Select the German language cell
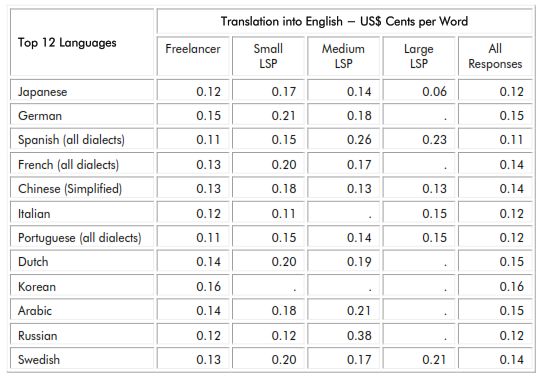Image resolution: width=543 pixels, height=383 pixels. click(82, 116)
